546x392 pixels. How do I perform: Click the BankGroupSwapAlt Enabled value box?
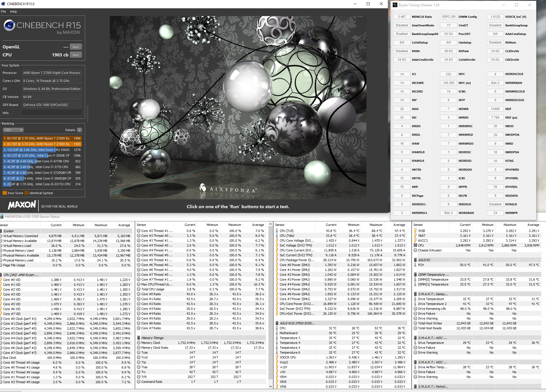click(x=402, y=34)
